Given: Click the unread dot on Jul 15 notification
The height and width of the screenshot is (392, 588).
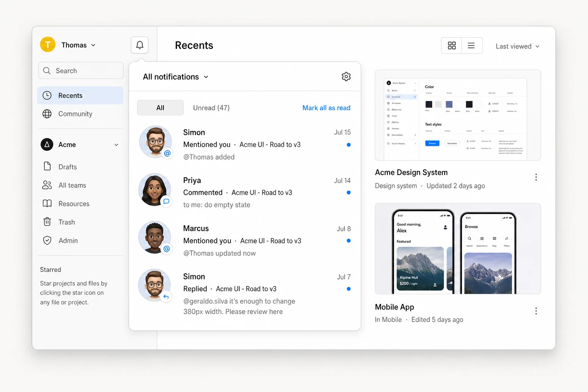Looking at the screenshot, I should coord(349,145).
